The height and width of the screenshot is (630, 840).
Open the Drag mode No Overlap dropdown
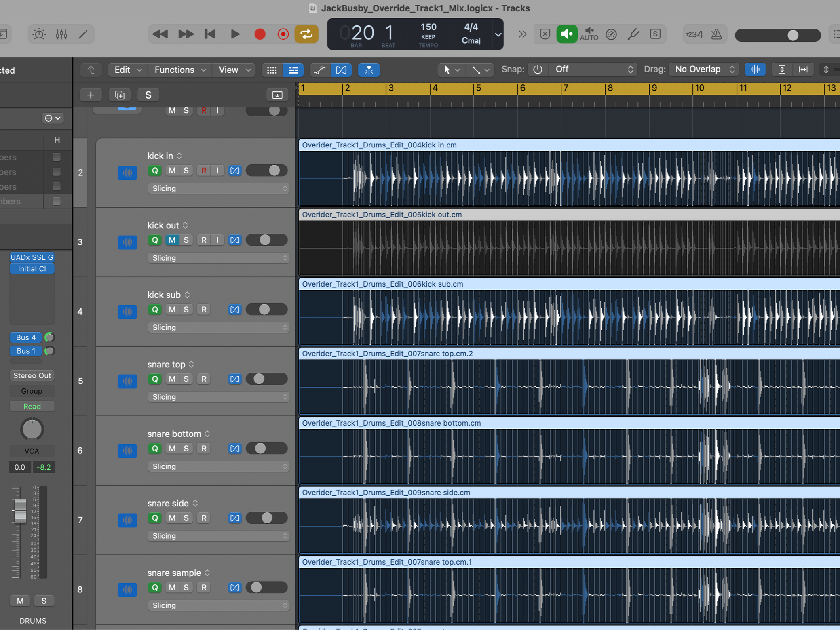pyautogui.click(x=704, y=70)
